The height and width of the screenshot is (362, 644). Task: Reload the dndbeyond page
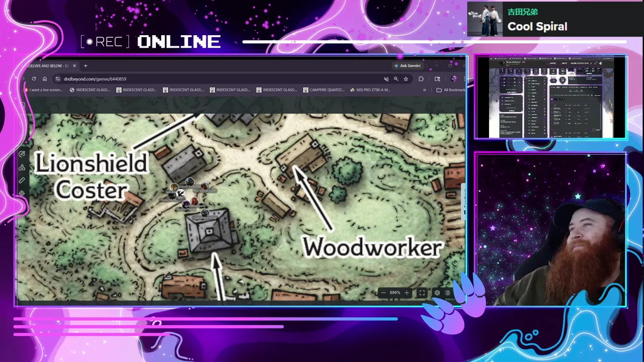tap(34, 79)
